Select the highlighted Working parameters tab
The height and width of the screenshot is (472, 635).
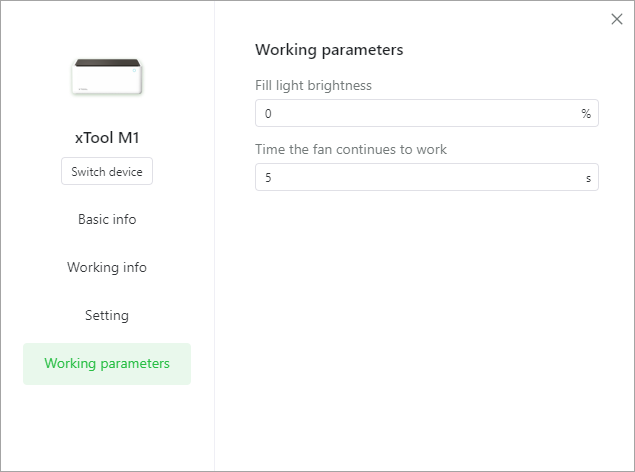coord(107,364)
